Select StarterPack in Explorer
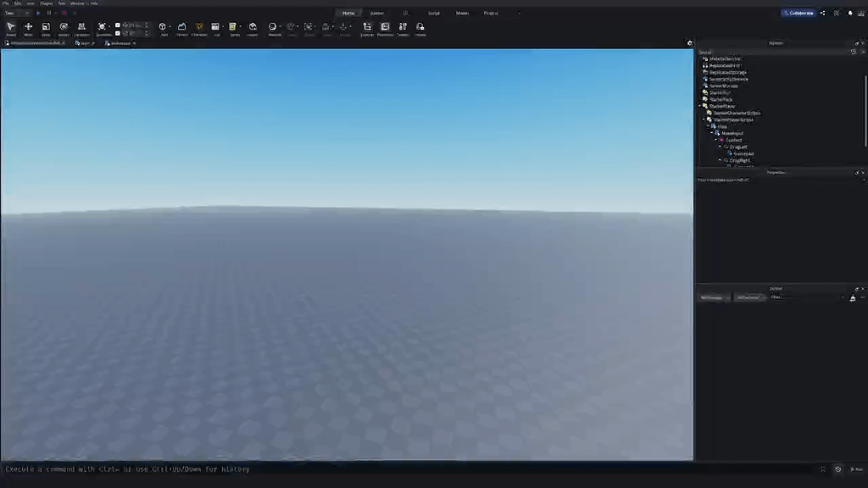868x488 pixels. point(721,100)
